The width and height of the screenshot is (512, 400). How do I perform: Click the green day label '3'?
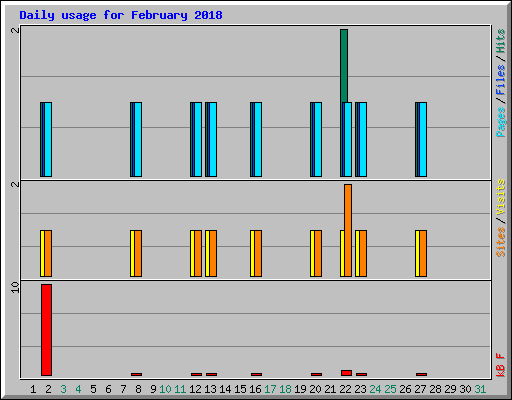(x=63, y=389)
